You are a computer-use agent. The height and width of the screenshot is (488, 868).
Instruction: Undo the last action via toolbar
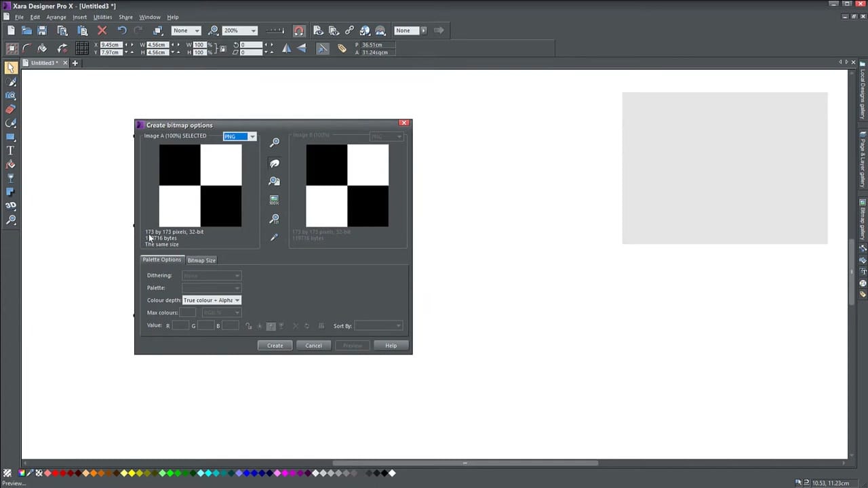pyautogui.click(x=121, y=30)
